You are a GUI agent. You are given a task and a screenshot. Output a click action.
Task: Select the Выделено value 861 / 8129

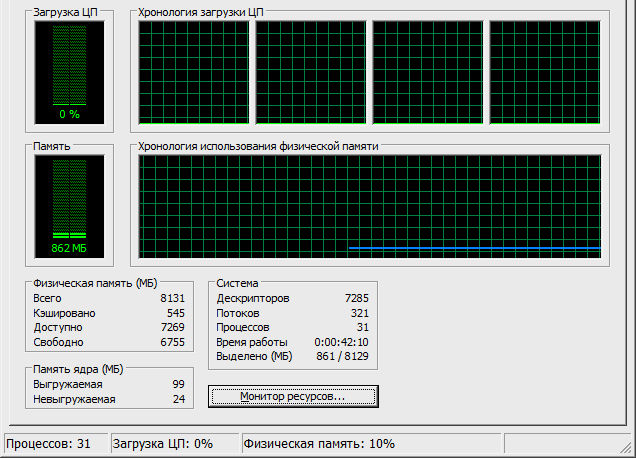[x=342, y=356]
